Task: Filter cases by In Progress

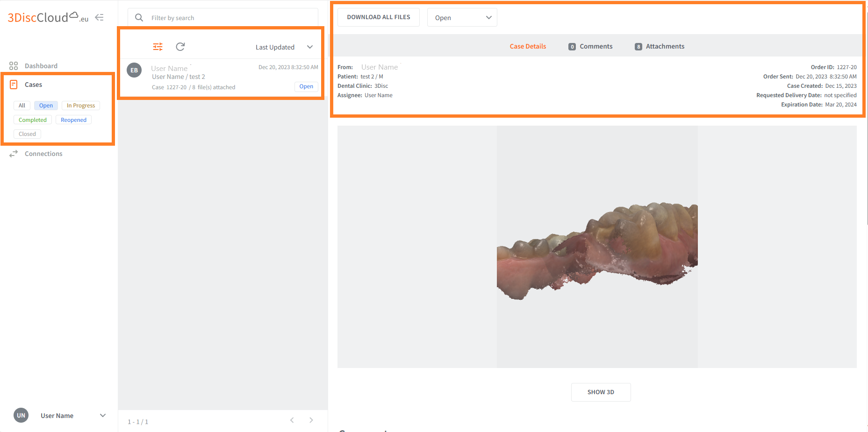Action: point(81,106)
